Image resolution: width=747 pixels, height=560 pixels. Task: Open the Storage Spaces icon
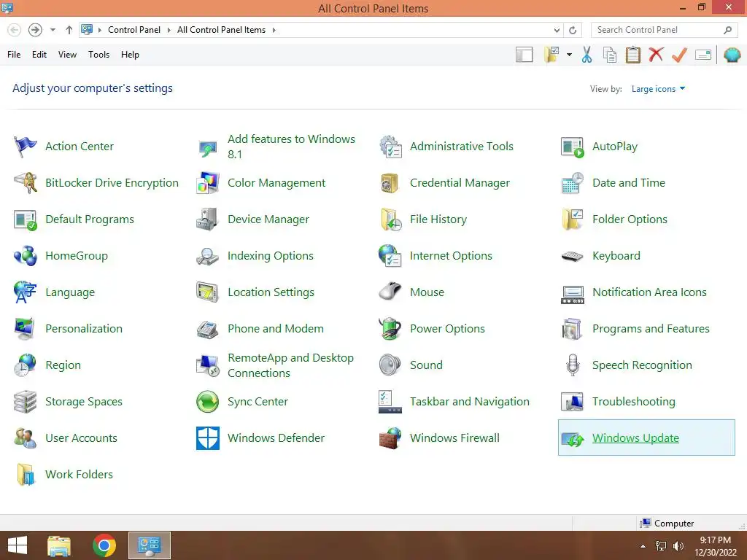25,402
